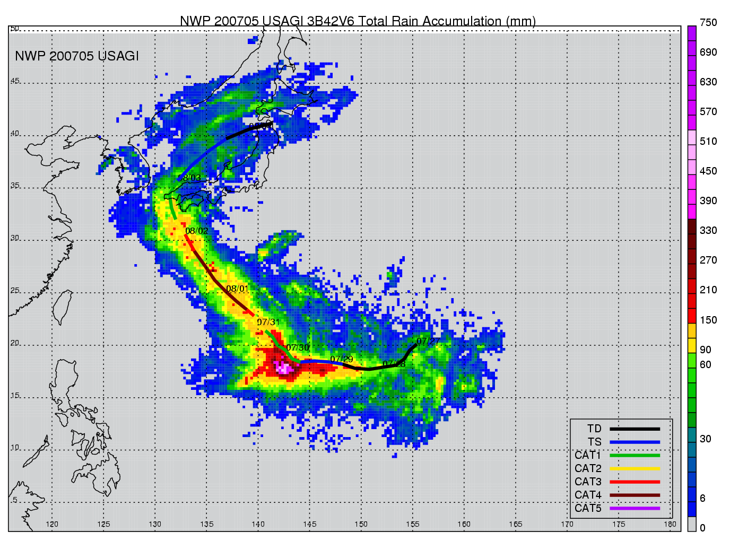
Task: Click the NWP 200705 USAGI map label
Action: pos(77,56)
